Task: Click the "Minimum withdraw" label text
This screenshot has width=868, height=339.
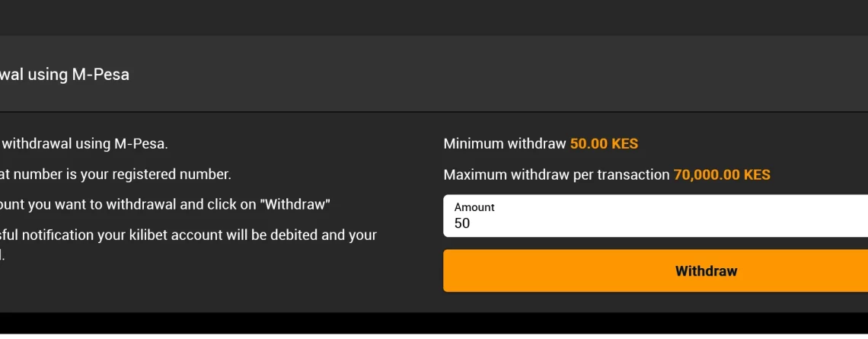Action: click(x=505, y=144)
